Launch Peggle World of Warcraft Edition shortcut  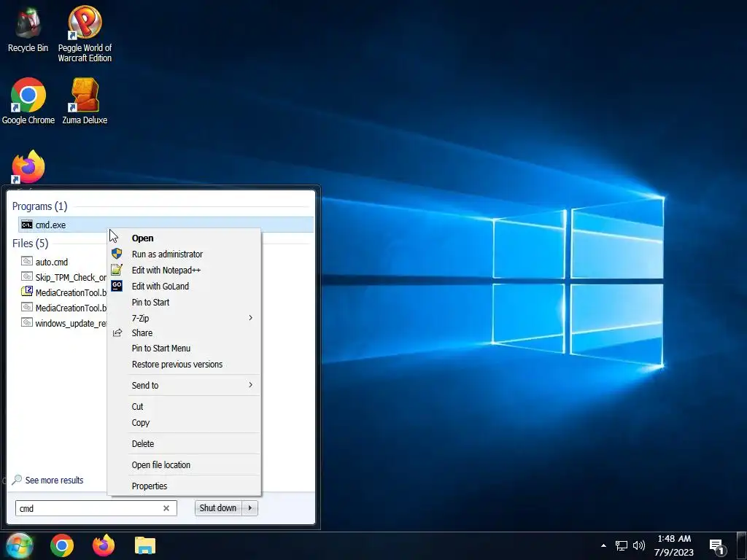(x=85, y=34)
